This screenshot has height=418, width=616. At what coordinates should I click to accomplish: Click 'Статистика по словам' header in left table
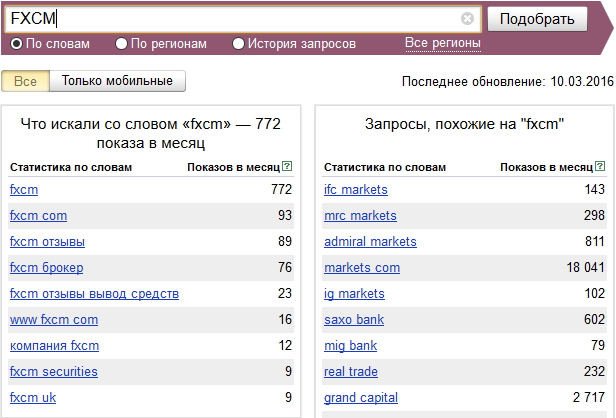click(71, 167)
